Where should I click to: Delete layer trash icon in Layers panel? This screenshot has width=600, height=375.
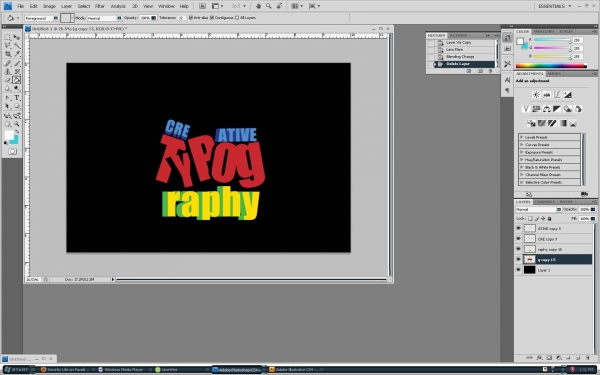coord(588,358)
